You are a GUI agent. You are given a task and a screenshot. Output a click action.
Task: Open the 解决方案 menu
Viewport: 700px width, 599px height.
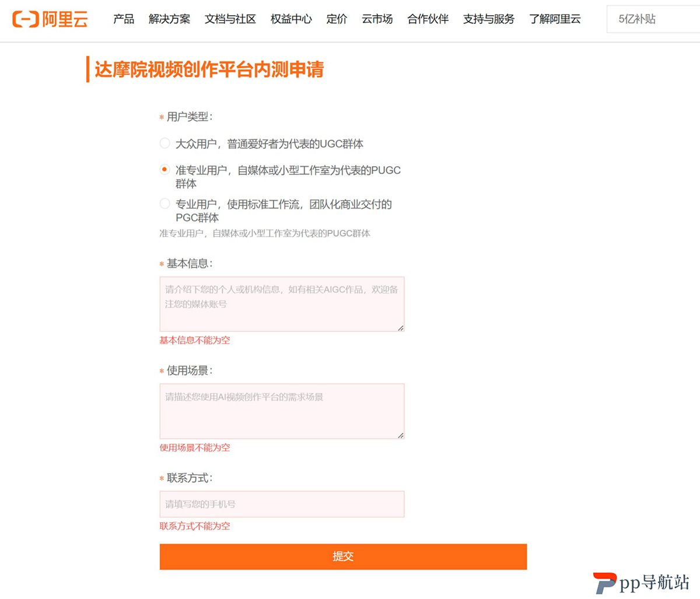point(169,19)
